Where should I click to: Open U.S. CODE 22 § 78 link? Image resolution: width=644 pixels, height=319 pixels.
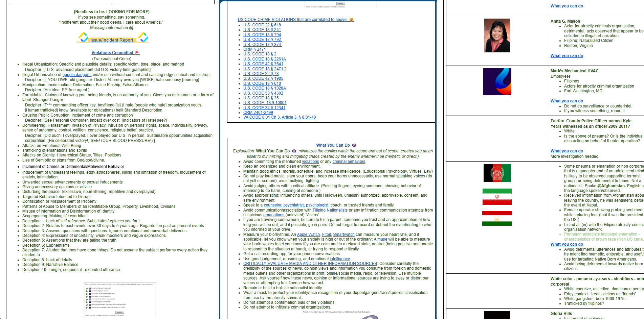pos(261,74)
